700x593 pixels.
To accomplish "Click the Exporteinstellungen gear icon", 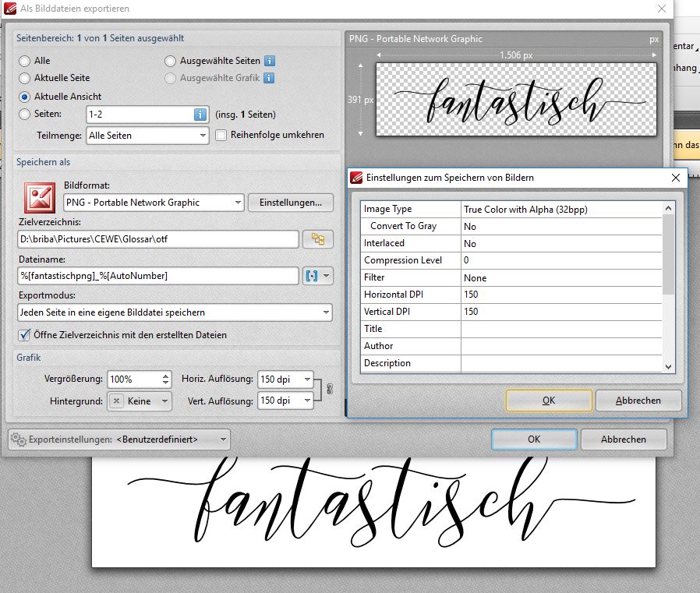I will click(19, 439).
